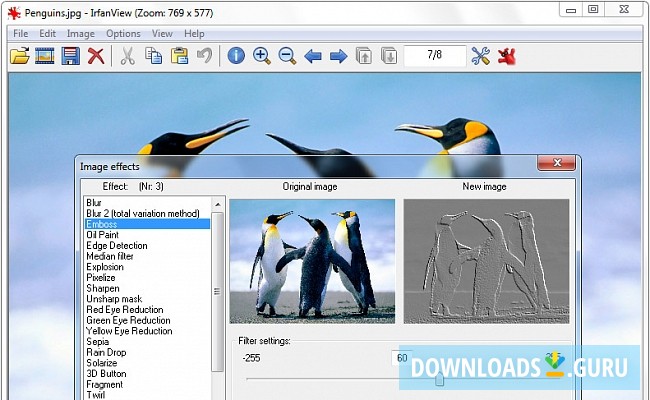Image resolution: width=650 pixels, height=400 pixels.
Task: Go to the next image with the right arrow
Action: pos(338,56)
